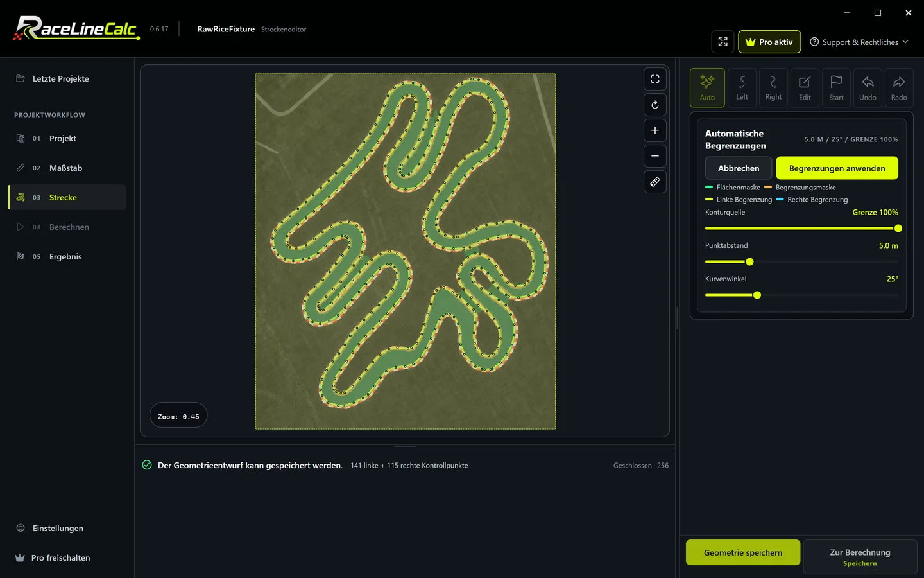Image resolution: width=924 pixels, height=578 pixels.
Task: Open the ruler measure tool
Action: pyautogui.click(x=655, y=182)
